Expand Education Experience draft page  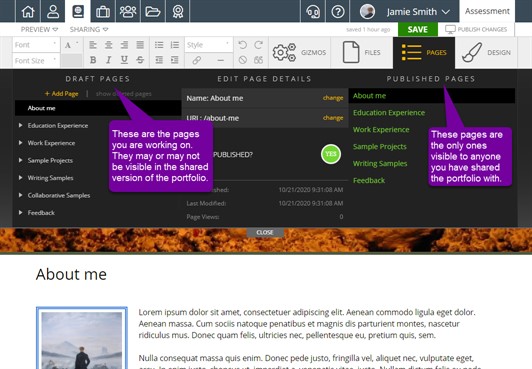20,125
